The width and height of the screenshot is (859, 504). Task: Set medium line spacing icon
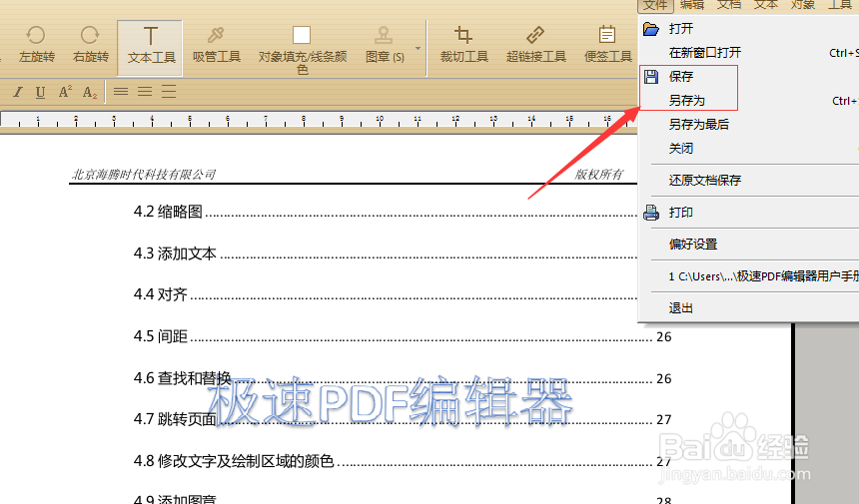(145, 92)
